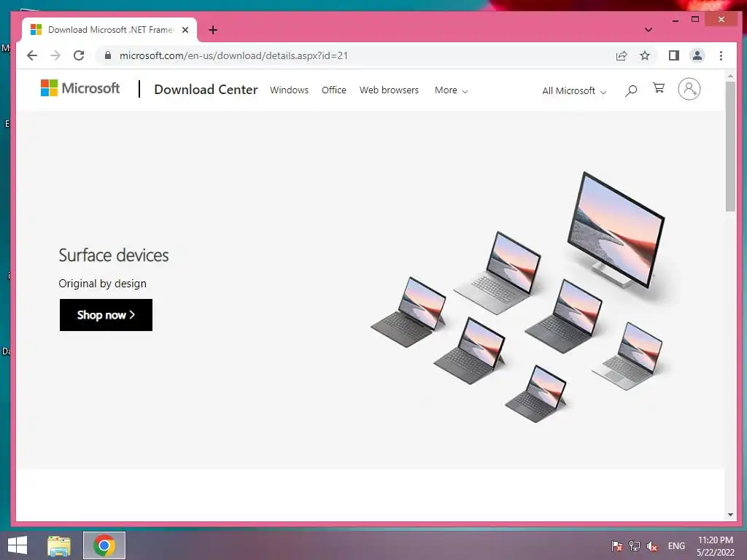Open the Office nav item
This screenshot has height=560, width=747.
(334, 90)
